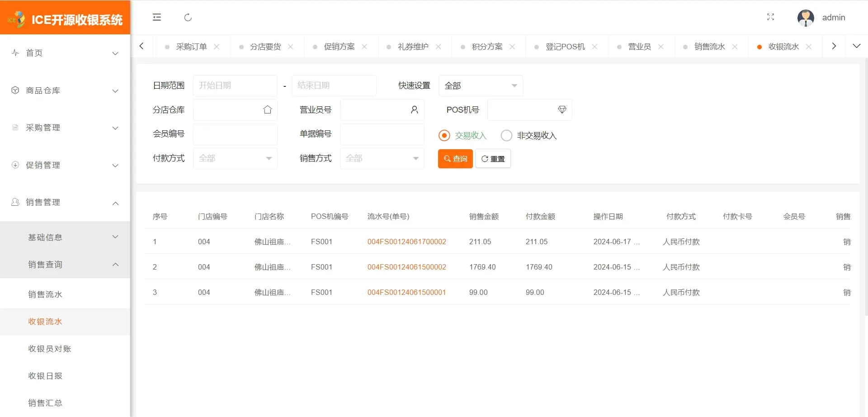Screen dimensions: 868x417
Task: Click the admin avatar image
Action: coord(806,18)
